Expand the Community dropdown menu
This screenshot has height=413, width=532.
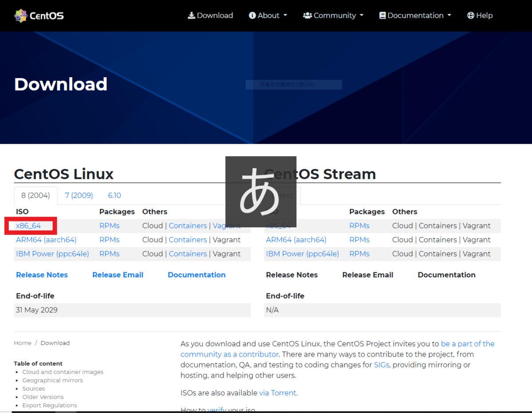pyautogui.click(x=333, y=16)
